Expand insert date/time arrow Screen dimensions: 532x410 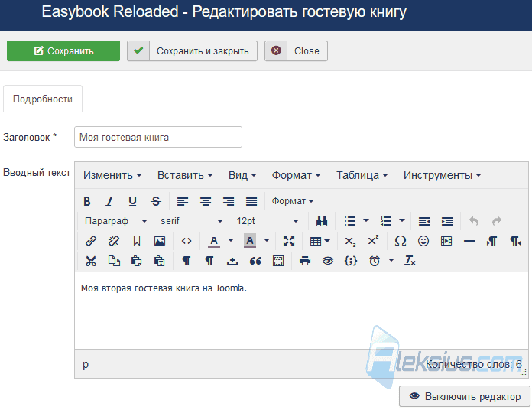click(391, 261)
